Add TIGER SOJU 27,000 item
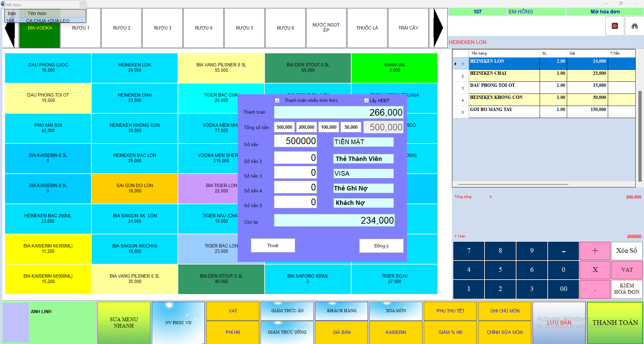The height and width of the screenshot is (344, 644). (395, 279)
